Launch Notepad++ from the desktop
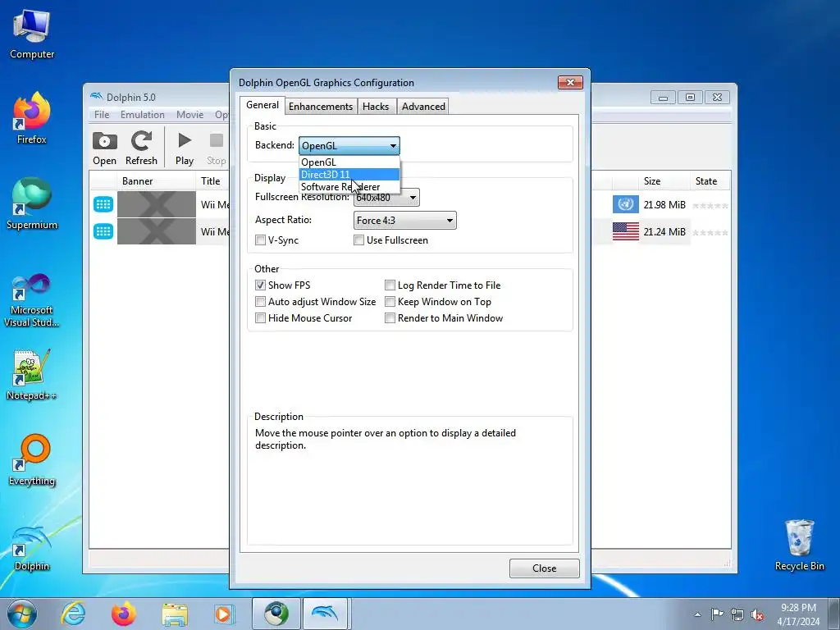The width and height of the screenshot is (840, 630). click(32, 375)
